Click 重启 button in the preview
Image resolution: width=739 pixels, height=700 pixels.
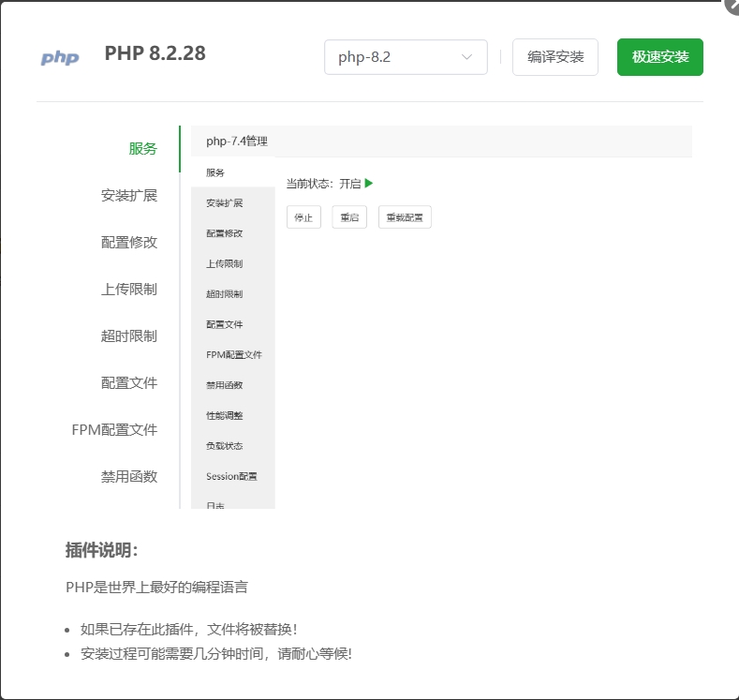pyautogui.click(x=349, y=217)
